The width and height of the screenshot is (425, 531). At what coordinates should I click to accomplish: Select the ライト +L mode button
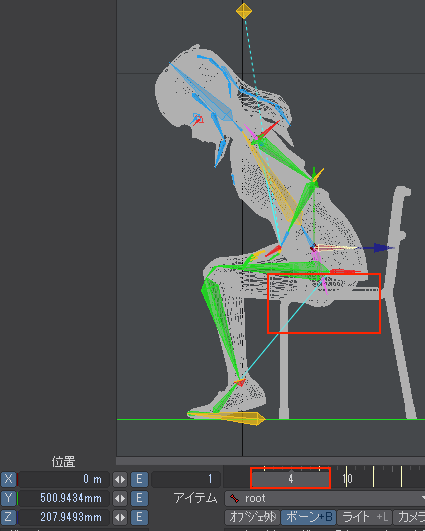[364, 517]
